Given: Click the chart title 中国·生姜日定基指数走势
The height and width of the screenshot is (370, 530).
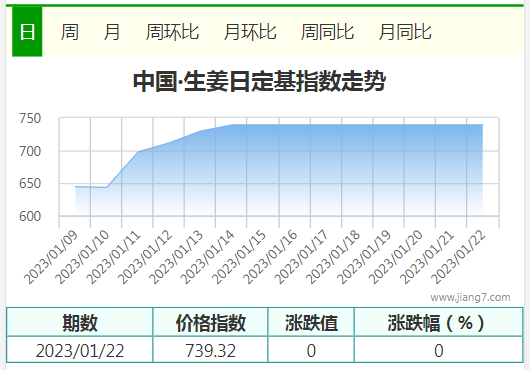Looking at the screenshot, I should click(259, 81).
